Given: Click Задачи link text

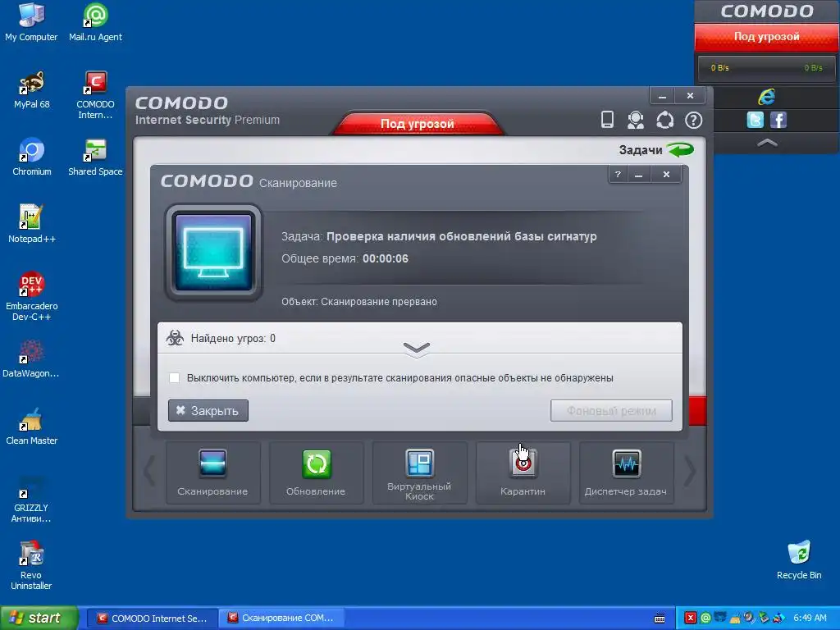Looking at the screenshot, I should click(641, 150).
